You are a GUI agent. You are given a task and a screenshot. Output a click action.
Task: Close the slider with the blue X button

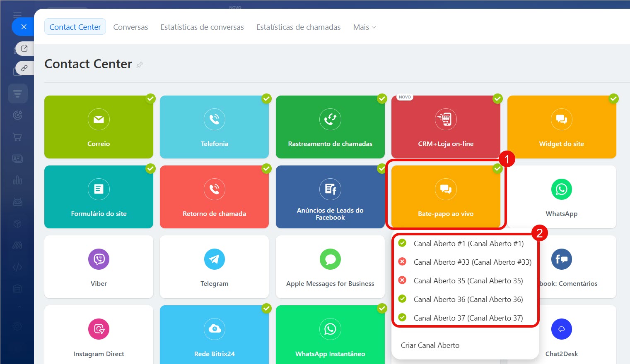click(24, 27)
